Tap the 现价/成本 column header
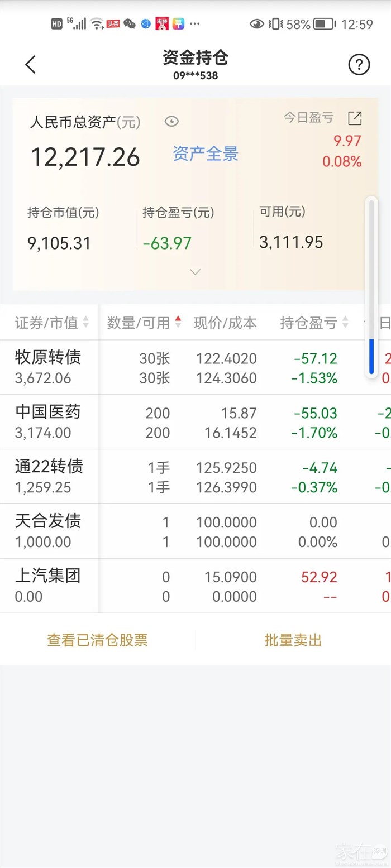The width and height of the screenshot is (391, 868). tap(225, 323)
